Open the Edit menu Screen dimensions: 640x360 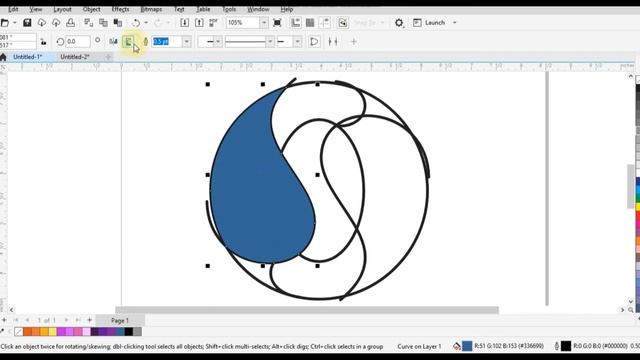click(13, 9)
